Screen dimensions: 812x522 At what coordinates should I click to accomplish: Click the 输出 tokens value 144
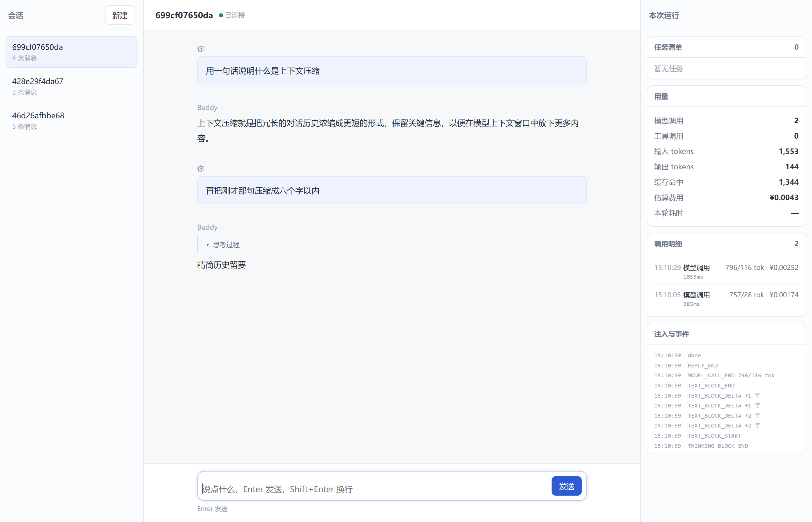pos(792,167)
